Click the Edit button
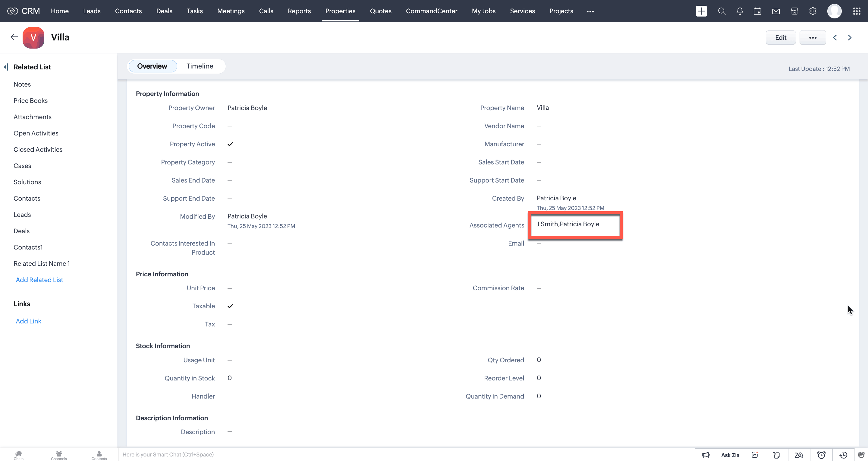 [780, 37]
